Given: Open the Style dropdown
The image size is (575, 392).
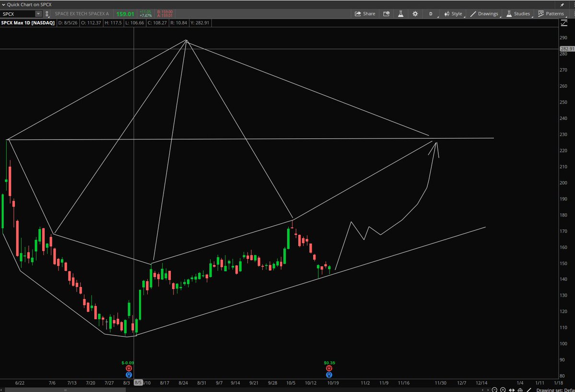Looking at the screenshot, I should pos(453,13).
